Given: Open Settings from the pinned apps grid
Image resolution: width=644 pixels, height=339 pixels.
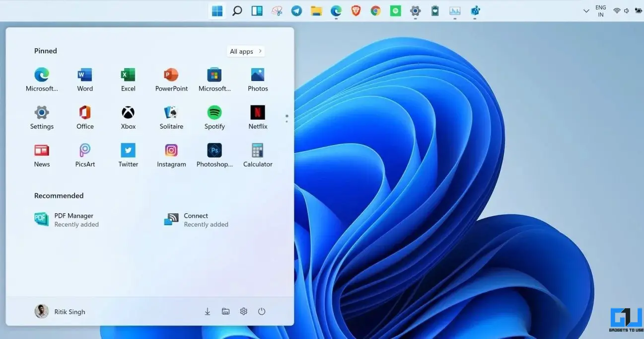Looking at the screenshot, I should coord(42,117).
